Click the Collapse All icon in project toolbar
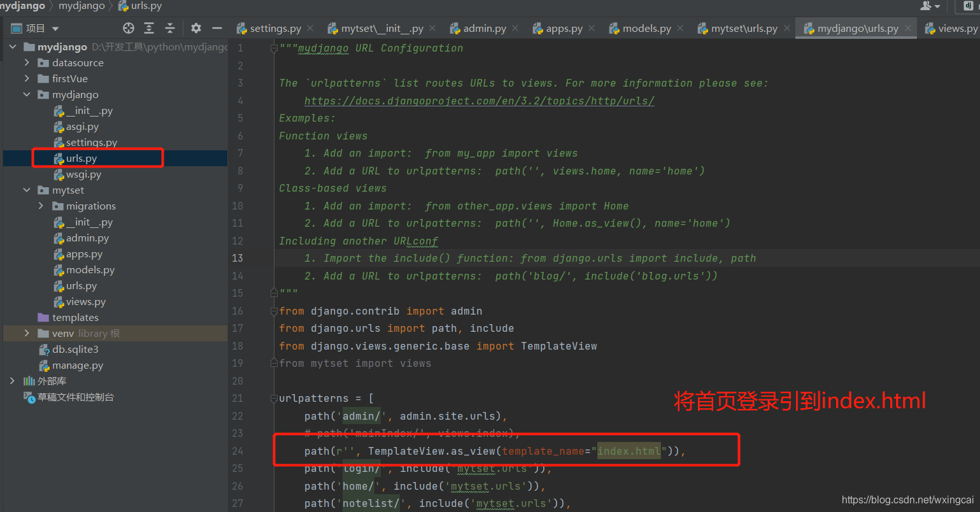980x512 pixels. pyautogui.click(x=171, y=28)
